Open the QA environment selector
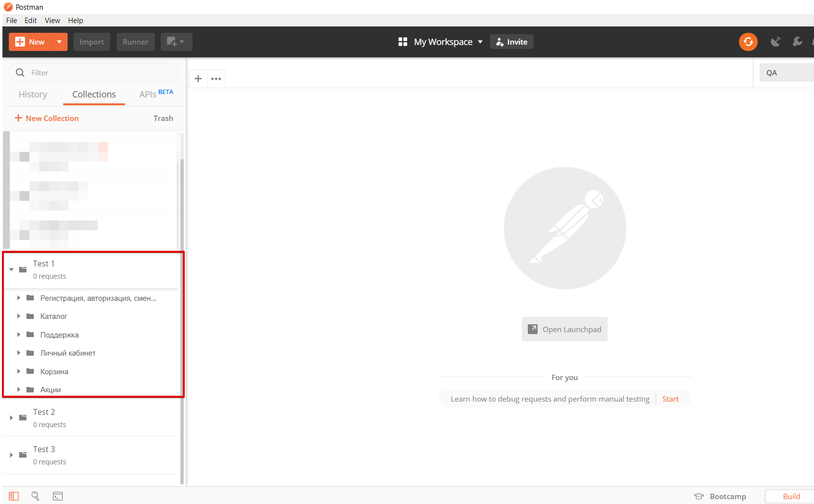Image resolution: width=814 pixels, height=504 pixels. [x=787, y=72]
